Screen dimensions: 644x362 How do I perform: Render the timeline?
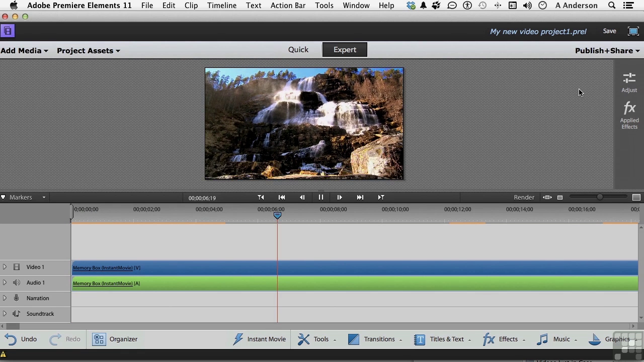click(x=524, y=198)
